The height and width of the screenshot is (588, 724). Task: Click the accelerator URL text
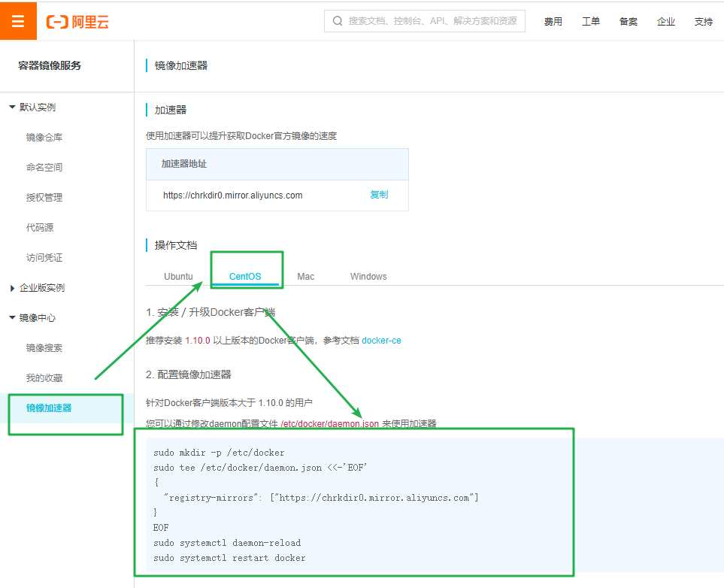tap(233, 195)
